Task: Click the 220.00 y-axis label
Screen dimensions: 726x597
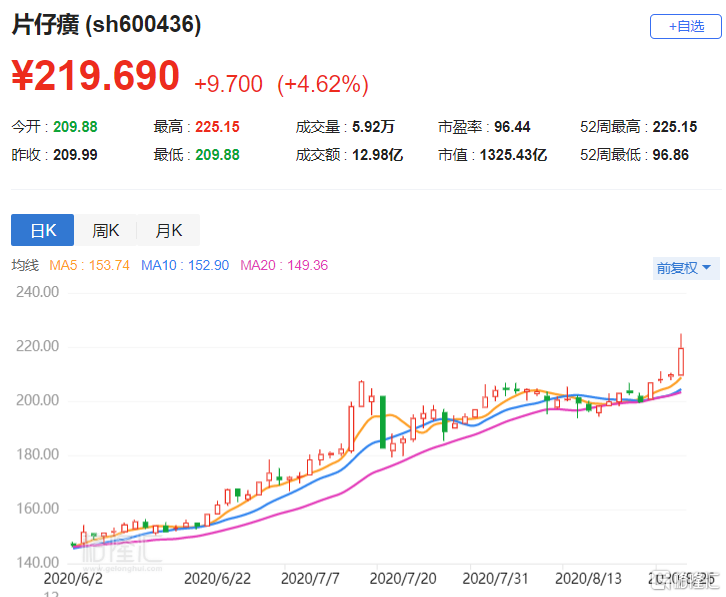Action: 38,346
